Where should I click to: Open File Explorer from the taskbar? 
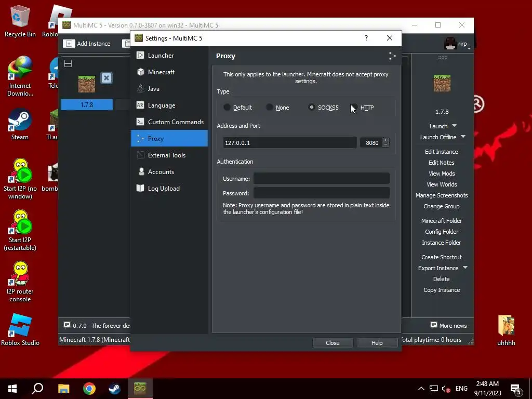point(63,389)
